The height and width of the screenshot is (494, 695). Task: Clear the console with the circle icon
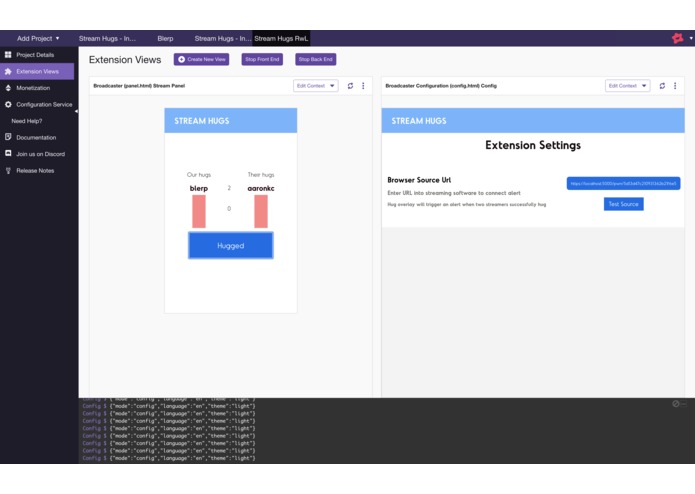(x=675, y=404)
